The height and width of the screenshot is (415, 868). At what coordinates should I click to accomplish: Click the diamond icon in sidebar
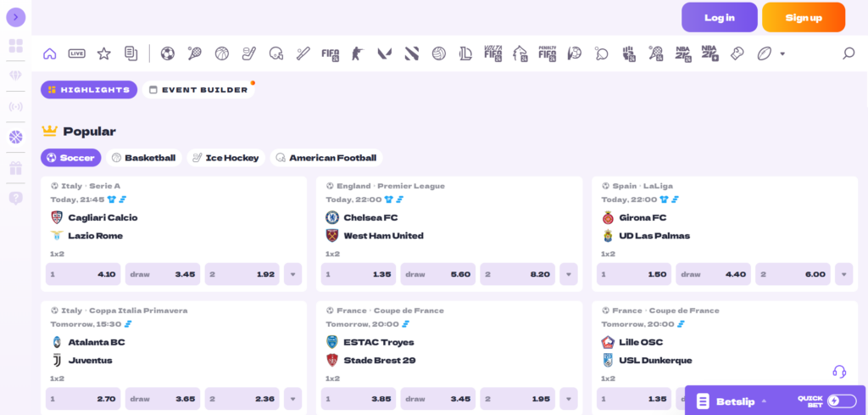click(15, 76)
